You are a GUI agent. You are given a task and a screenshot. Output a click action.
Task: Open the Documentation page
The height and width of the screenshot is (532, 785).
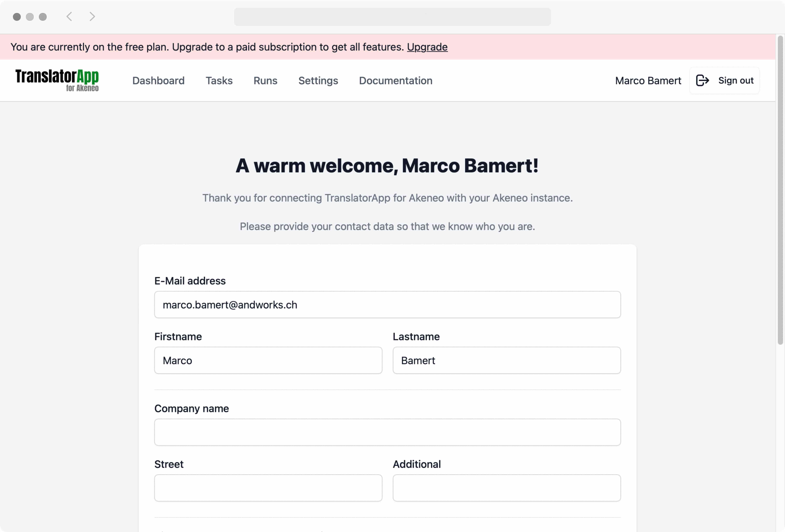396,80
